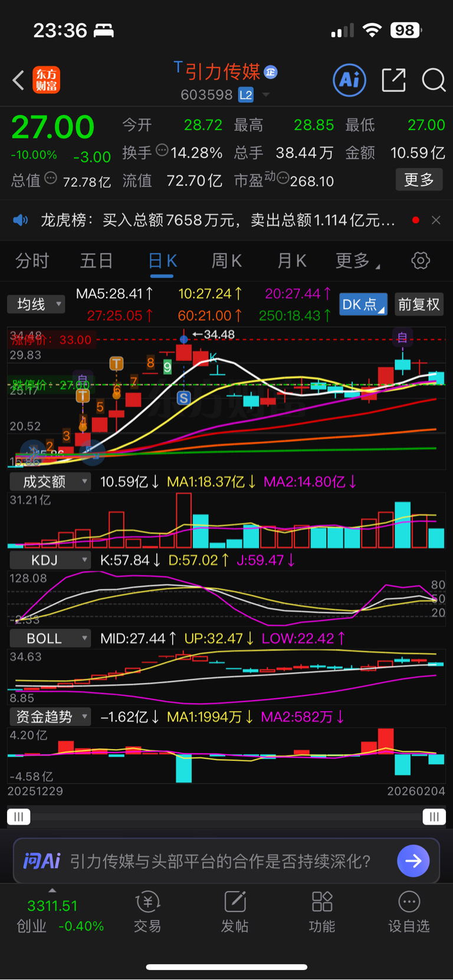Tap the 设自选 watchlist icon
The width and height of the screenshot is (453, 980).
tap(409, 912)
